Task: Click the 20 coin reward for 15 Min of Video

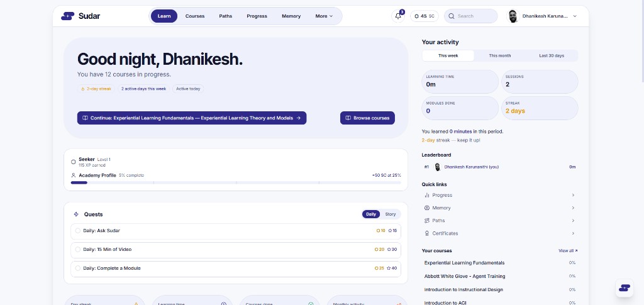Action: (x=379, y=250)
